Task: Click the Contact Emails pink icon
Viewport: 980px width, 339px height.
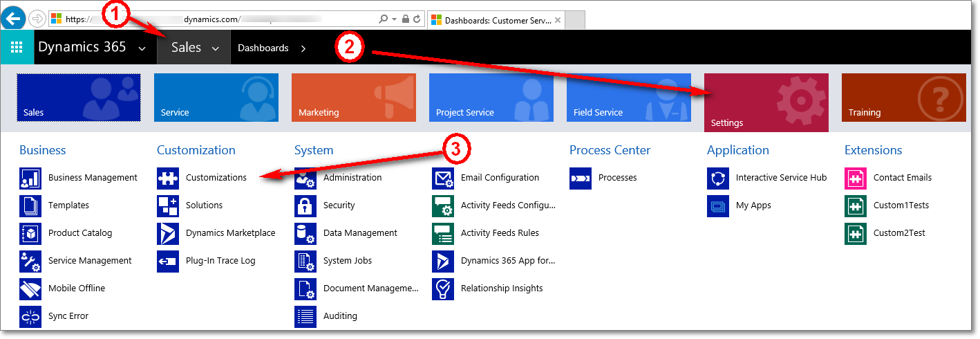Action: click(x=856, y=178)
